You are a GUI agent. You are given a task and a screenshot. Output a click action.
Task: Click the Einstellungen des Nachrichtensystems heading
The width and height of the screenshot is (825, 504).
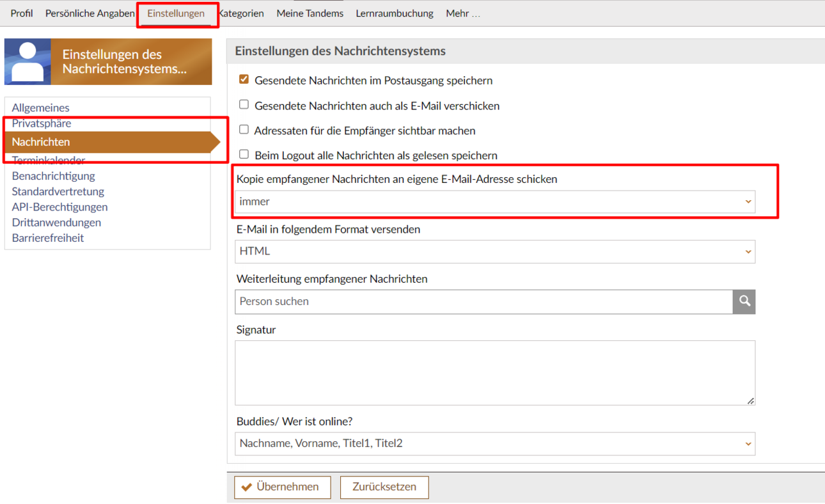[x=340, y=51]
